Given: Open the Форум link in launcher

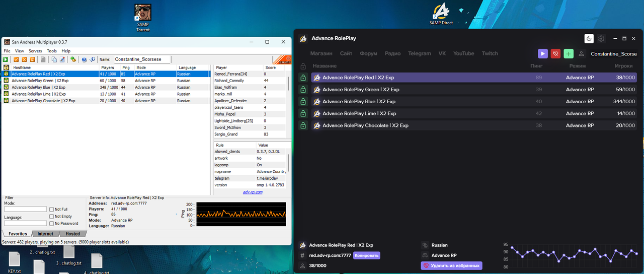Looking at the screenshot, I should pyautogui.click(x=368, y=53).
